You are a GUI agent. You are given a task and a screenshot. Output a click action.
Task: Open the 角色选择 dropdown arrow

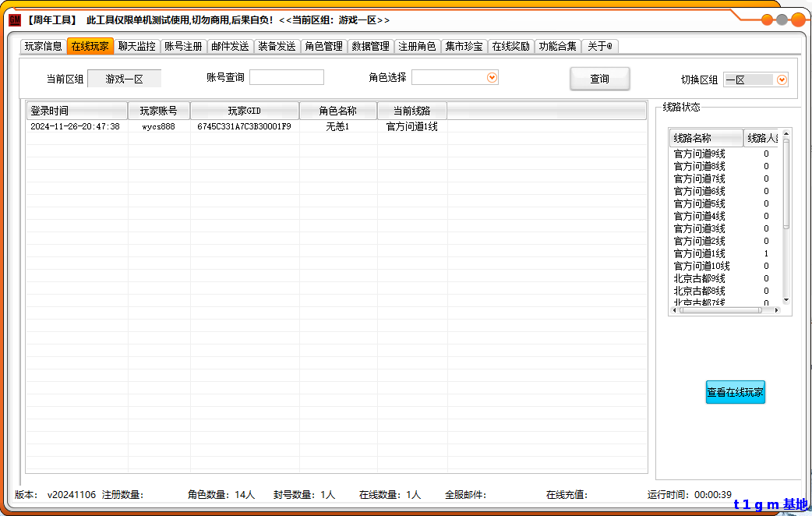point(492,77)
